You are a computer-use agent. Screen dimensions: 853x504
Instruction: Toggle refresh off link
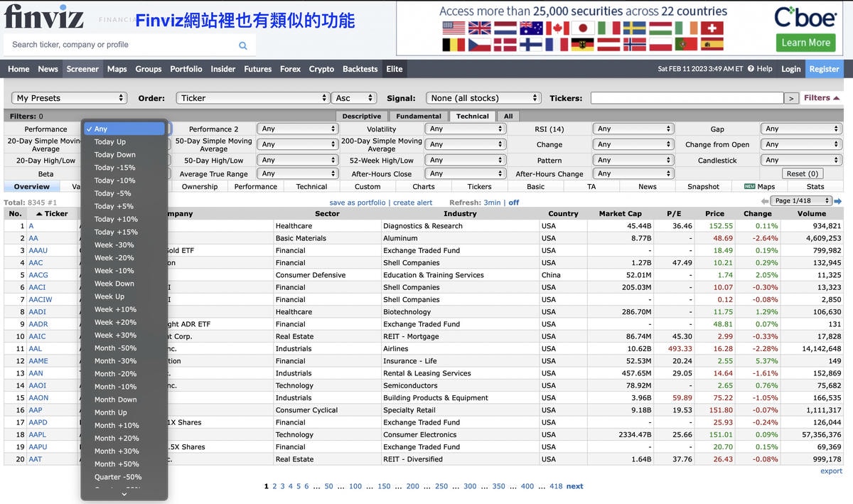[513, 203]
